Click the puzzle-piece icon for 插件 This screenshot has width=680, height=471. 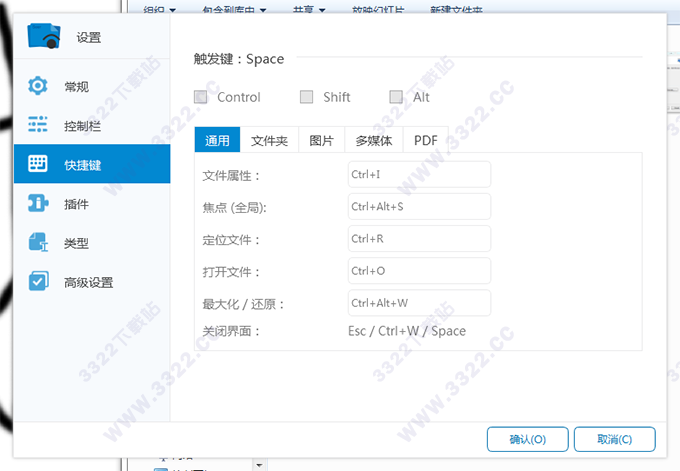(x=38, y=203)
